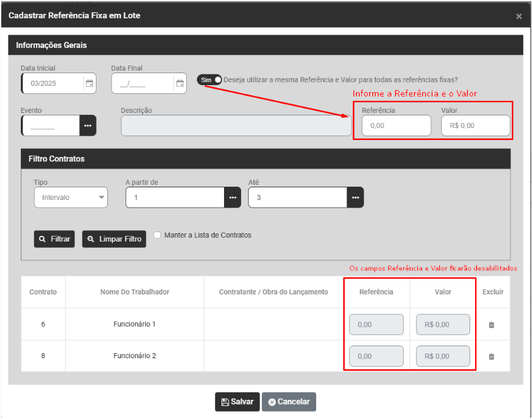Close the Cadastrar Referência Fixa dialog

pos(519,16)
